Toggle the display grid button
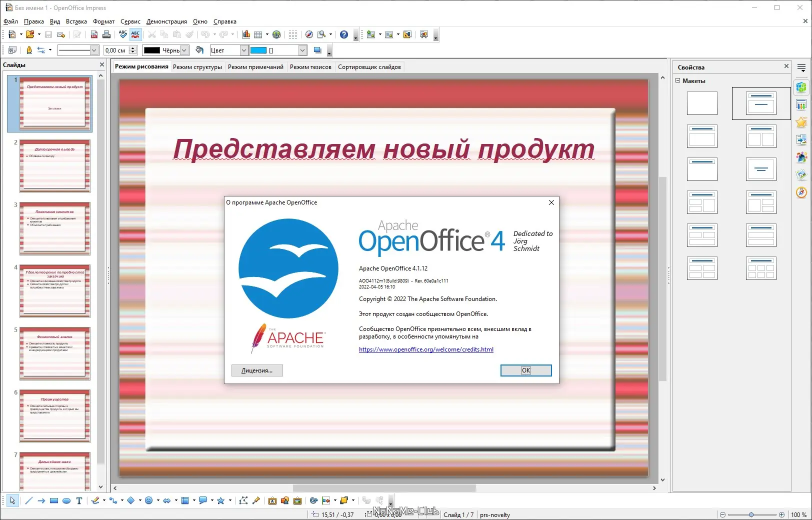Image resolution: width=812 pixels, height=520 pixels. [x=293, y=34]
